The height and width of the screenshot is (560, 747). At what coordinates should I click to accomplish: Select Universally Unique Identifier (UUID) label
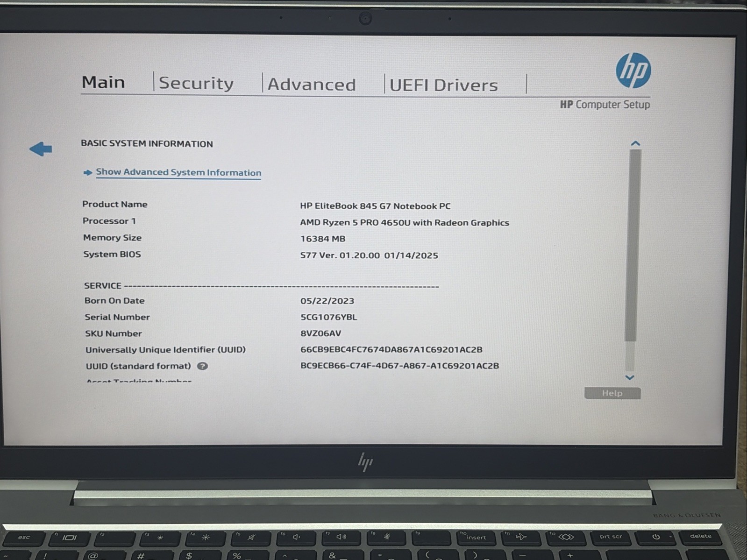tap(165, 350)
